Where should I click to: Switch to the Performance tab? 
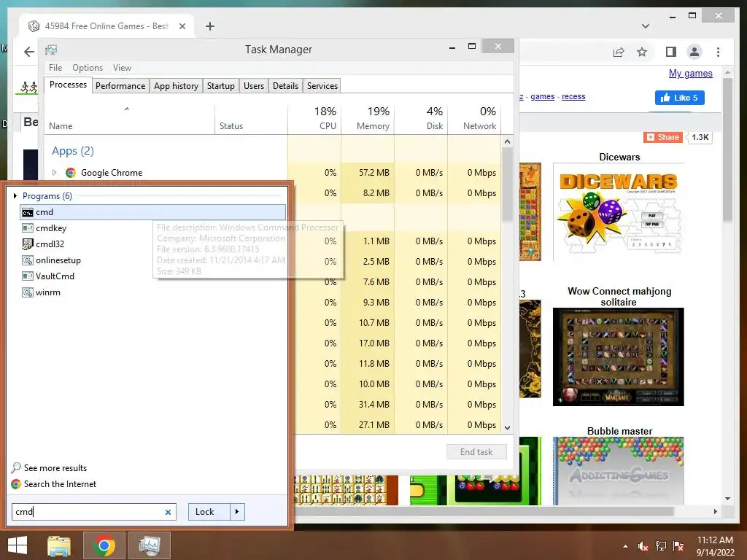pyautogui.click(x=120, y=86)
